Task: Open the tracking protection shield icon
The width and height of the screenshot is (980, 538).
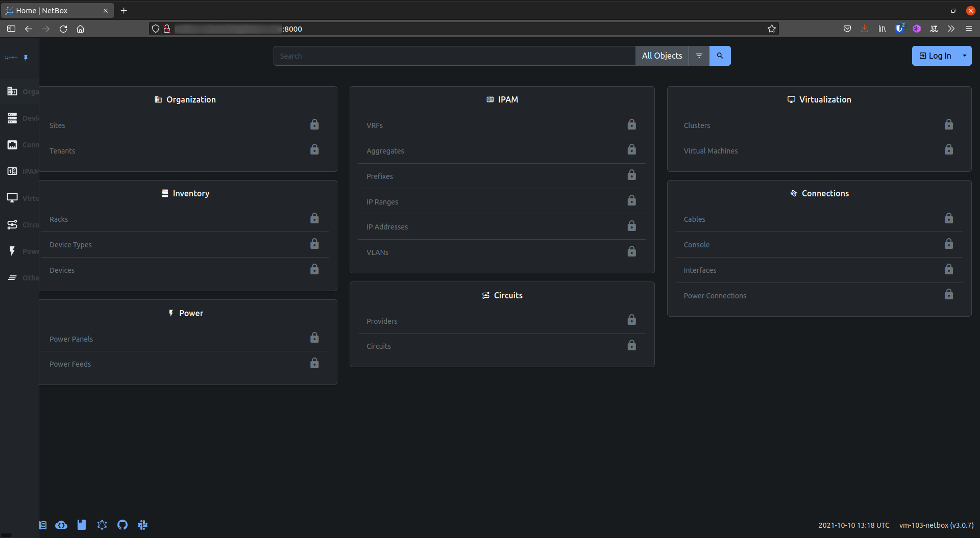Action: pos(156,29)
